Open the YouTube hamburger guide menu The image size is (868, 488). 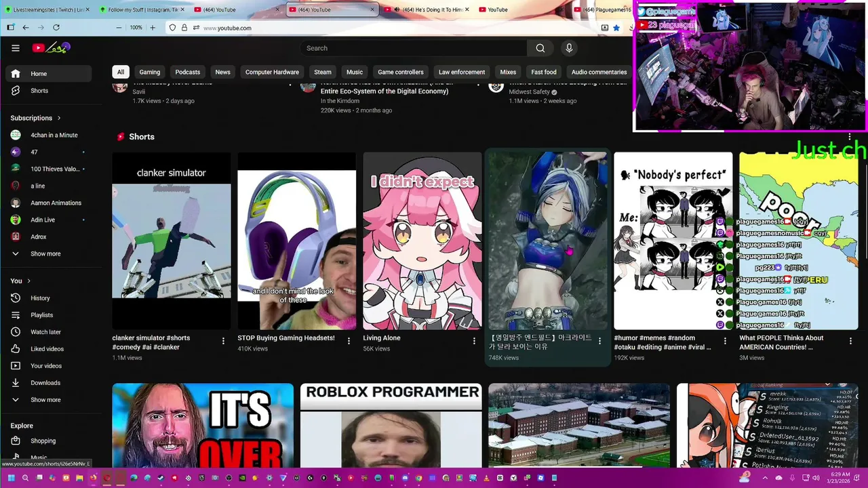coord(15,48)
